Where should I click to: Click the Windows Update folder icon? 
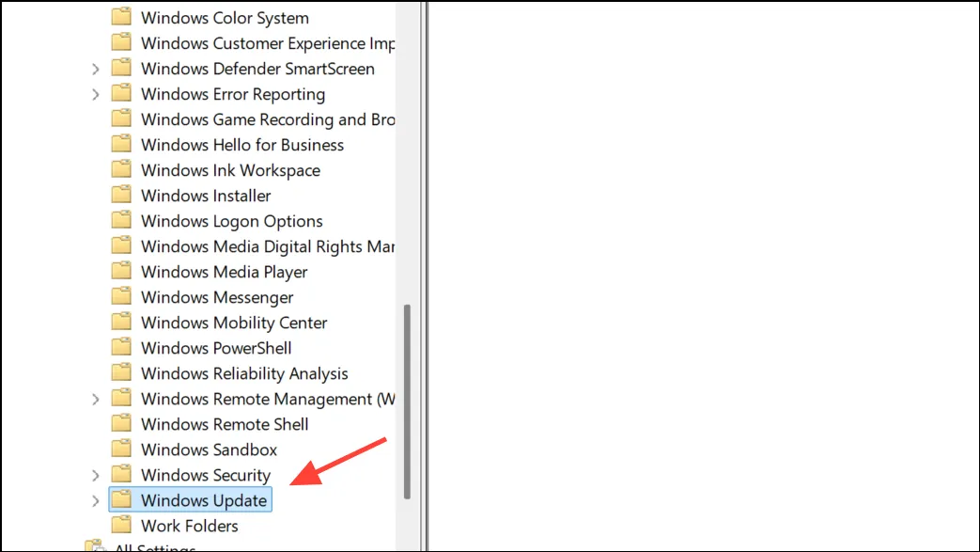[121, 499]
